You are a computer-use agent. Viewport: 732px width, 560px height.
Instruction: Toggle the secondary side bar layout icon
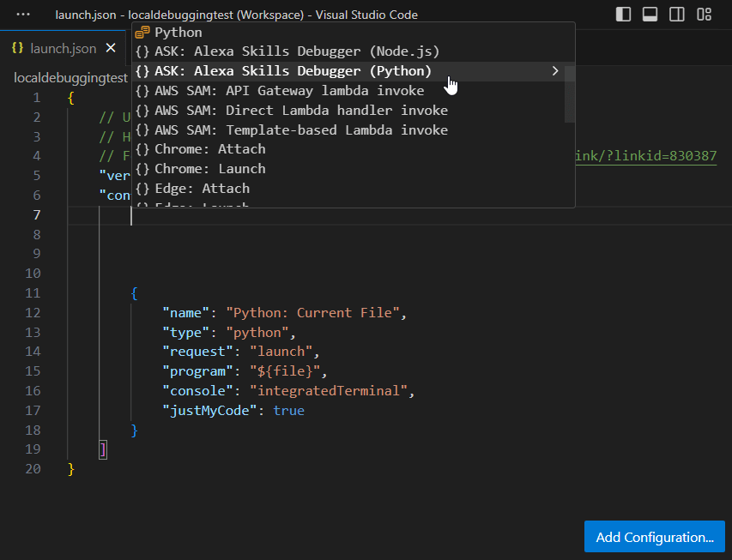[x=677, y=15]
